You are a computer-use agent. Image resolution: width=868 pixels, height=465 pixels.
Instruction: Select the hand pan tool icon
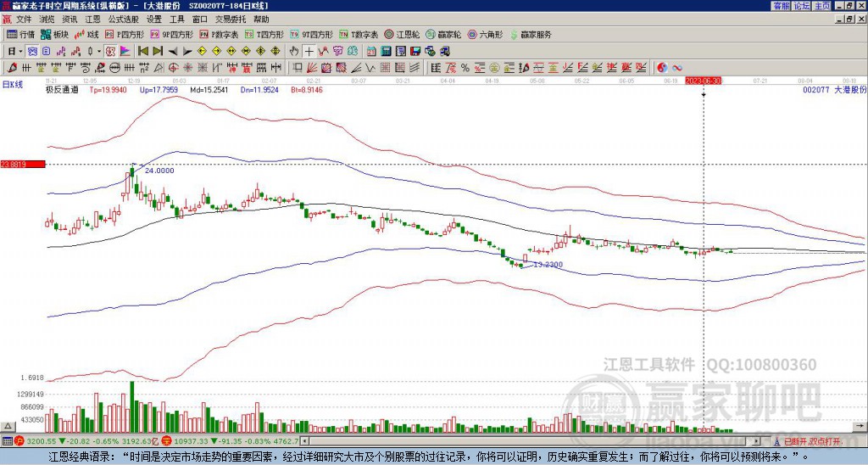point(294,52)
